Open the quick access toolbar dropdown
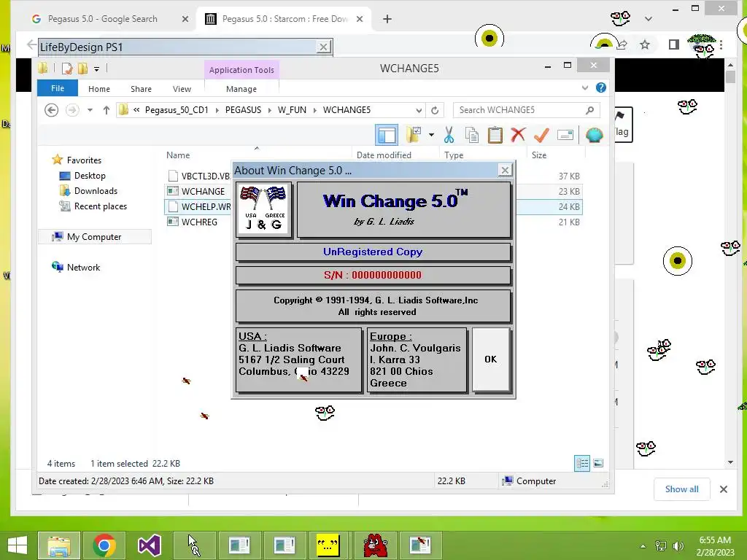This screenshot has width=747, height=560. 96,69
